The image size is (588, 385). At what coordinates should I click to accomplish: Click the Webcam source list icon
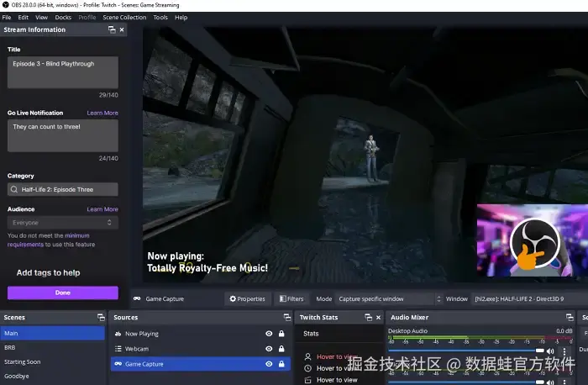(x=118, y=349)
